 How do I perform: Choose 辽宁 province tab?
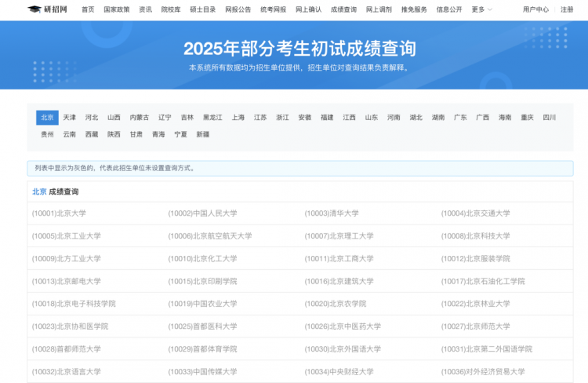(165, 118)
